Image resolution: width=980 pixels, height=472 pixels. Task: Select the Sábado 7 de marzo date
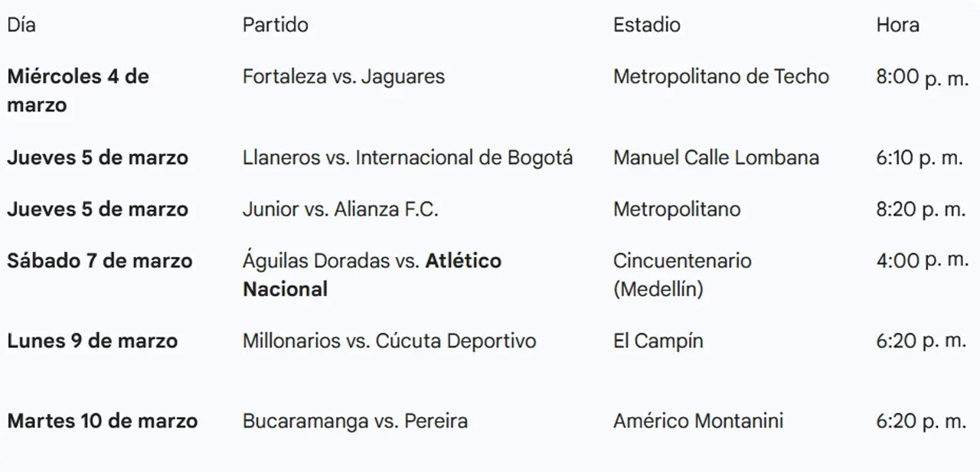[x=100, y=261]
